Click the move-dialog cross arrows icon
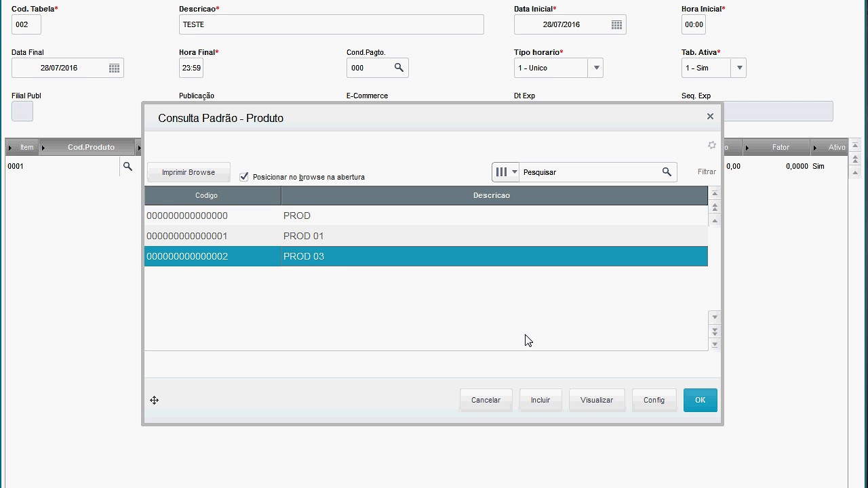The height and width of the screenshot is (488, 868). pyautogui.click(x=155, y=401)
